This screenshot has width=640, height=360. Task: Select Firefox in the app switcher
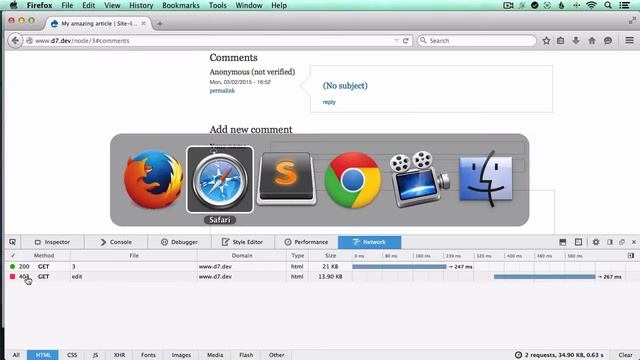pos(153,180)
